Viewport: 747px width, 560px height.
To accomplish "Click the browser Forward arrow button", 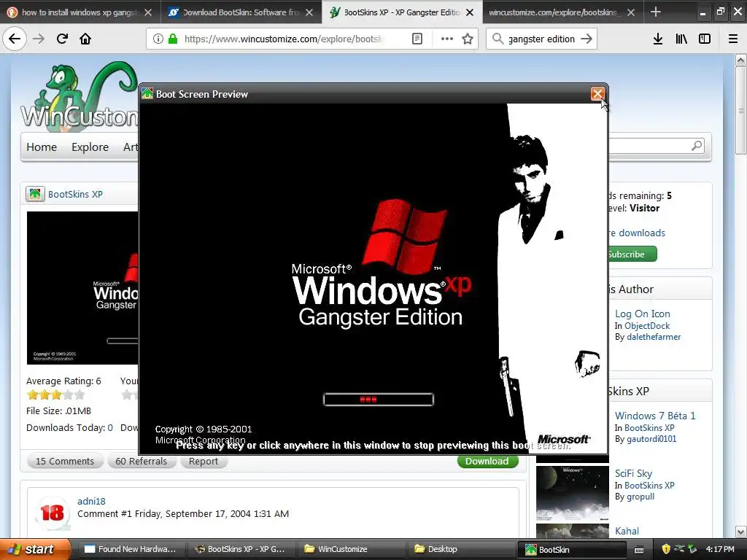I will tap(39, 39).
